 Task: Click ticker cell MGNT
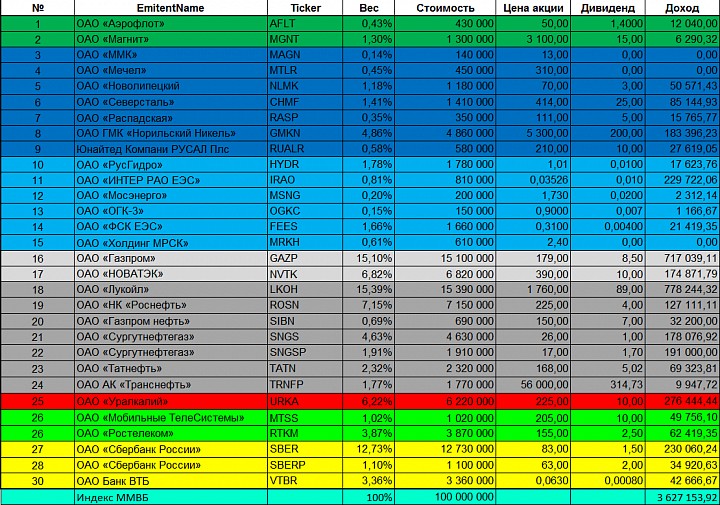click(305, 39)
